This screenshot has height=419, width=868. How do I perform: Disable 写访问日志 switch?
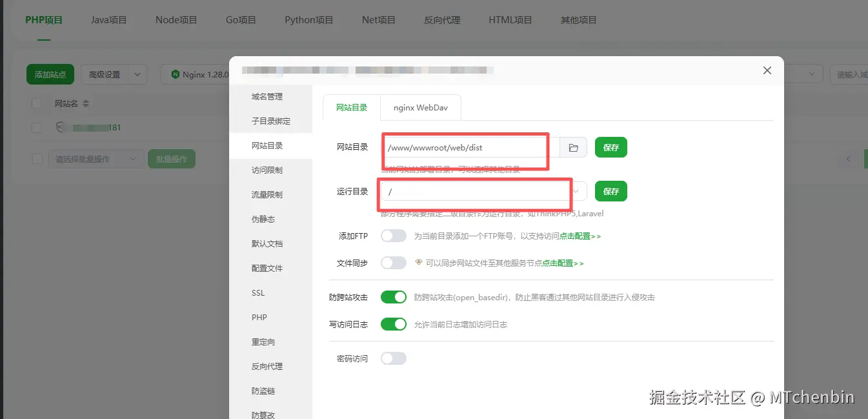point(393,324)
